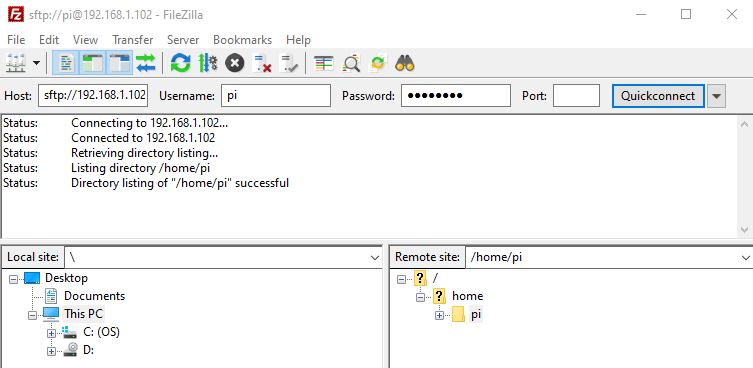Open directory listing filters dialog
Image resolution: width=753 pixels, height=368 pixels.
point(324,63)
